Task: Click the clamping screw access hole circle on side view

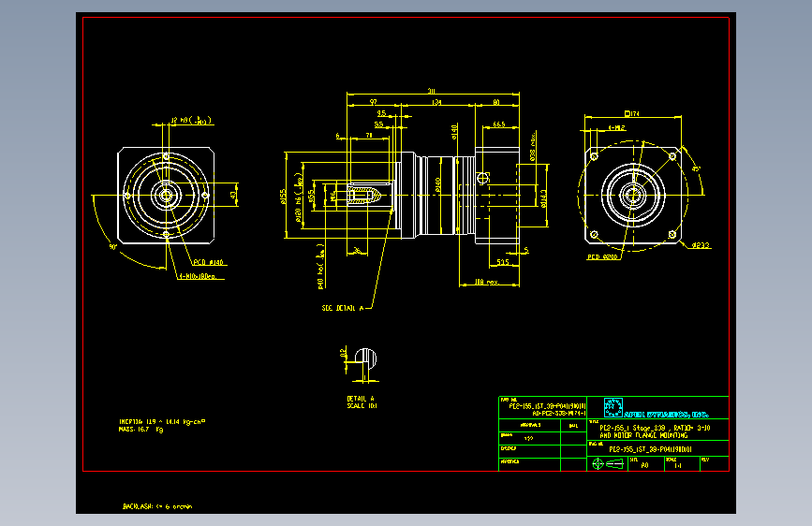Action: pos(482,179)
